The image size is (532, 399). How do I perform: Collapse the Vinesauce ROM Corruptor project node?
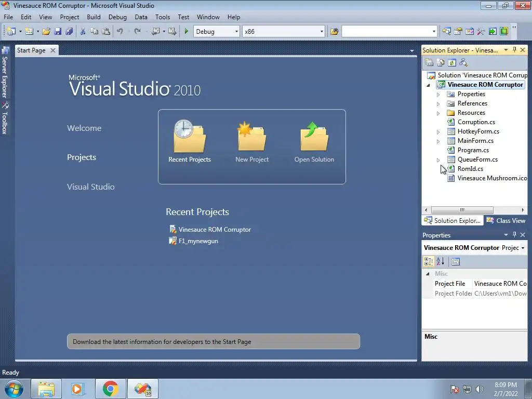click(428, 85)
